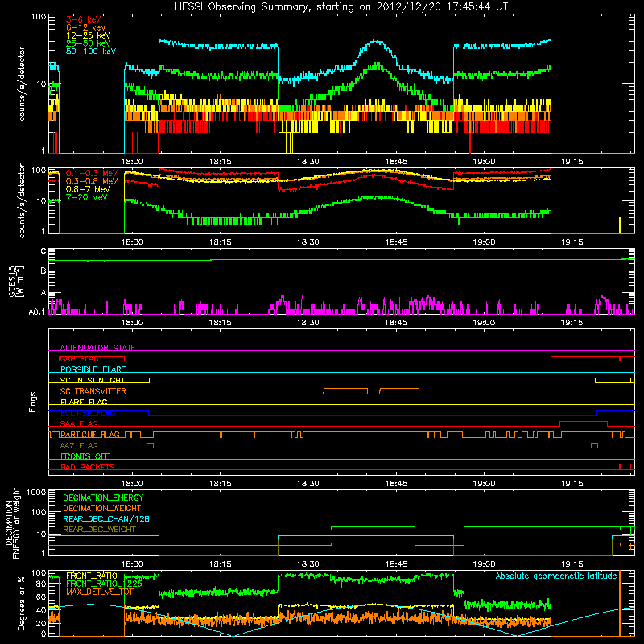Click the GOES C level axis label
Screen dimensions: 644x644
(43, 250)
